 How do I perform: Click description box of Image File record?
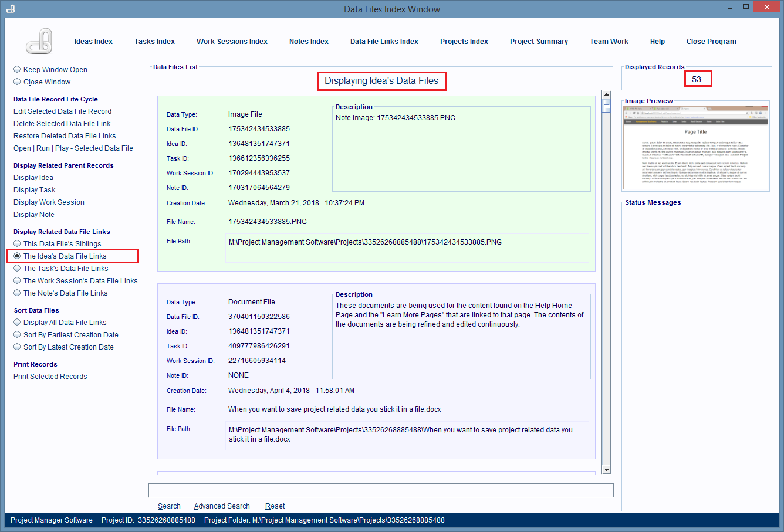coord(461,150)
